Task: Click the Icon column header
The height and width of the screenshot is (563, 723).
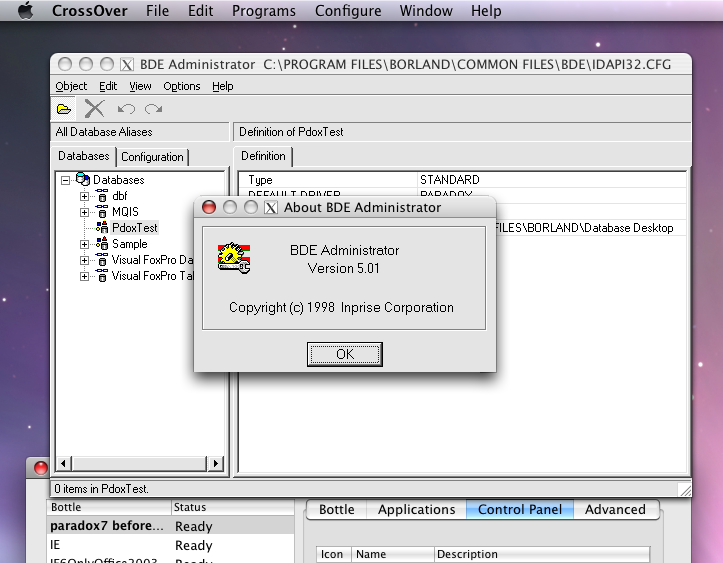Action: pos(334,554)
